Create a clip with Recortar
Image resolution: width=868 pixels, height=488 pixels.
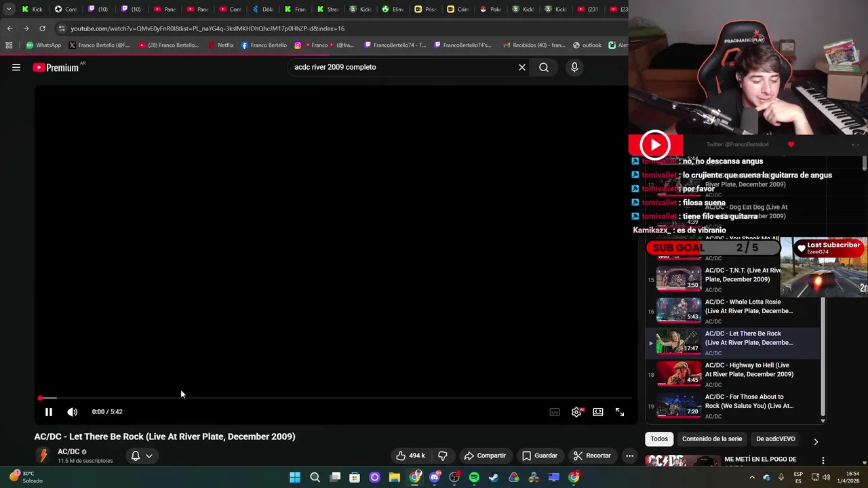point(592,455)
